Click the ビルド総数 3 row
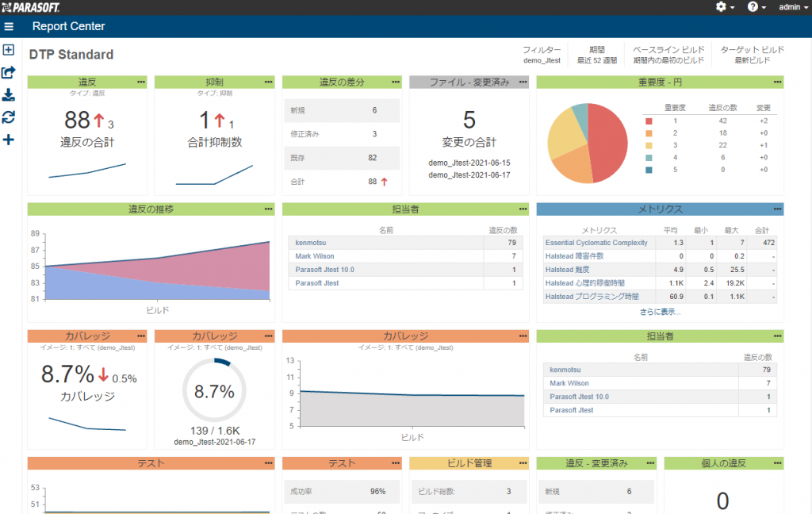Image resolution: width=812 pixels, height=514 pixels. 469,491
